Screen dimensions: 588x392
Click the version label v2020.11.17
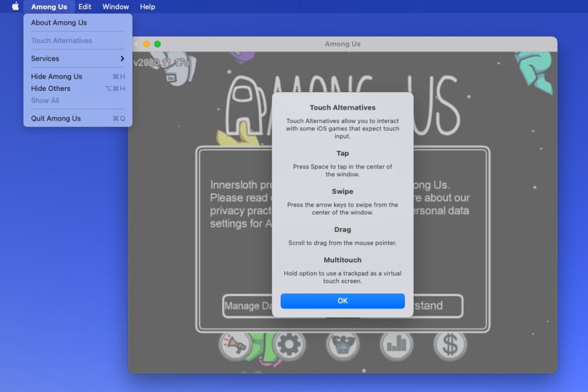162,63
